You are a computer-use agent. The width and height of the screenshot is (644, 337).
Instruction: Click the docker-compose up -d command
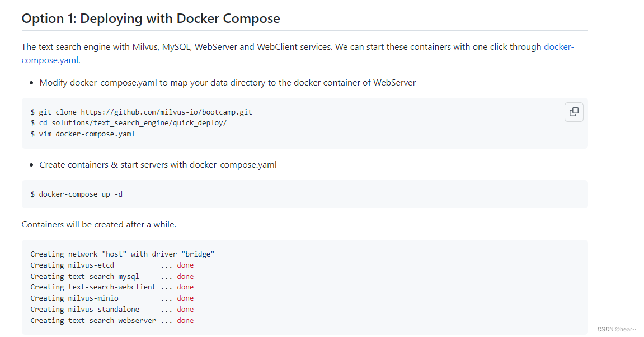pos(77,194)
